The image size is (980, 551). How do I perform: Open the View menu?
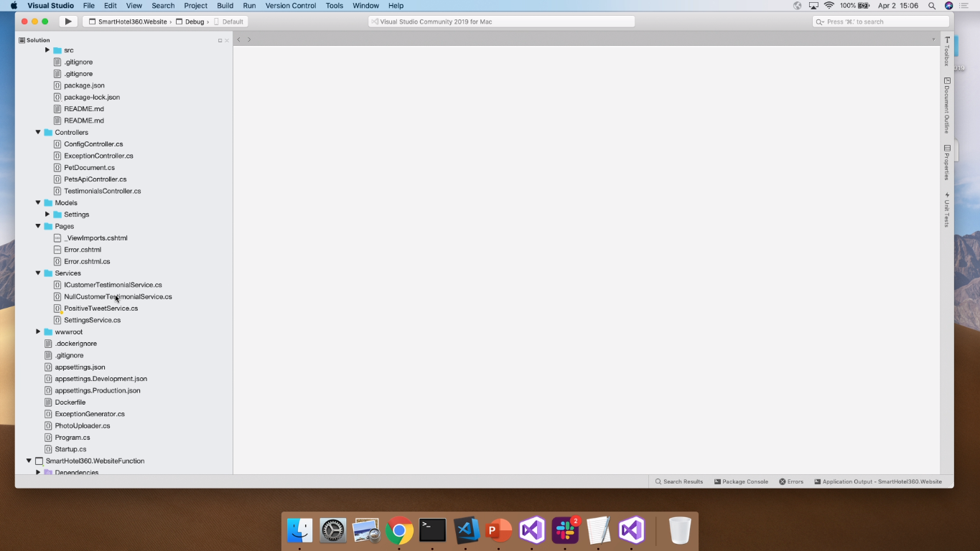[134, 6]
